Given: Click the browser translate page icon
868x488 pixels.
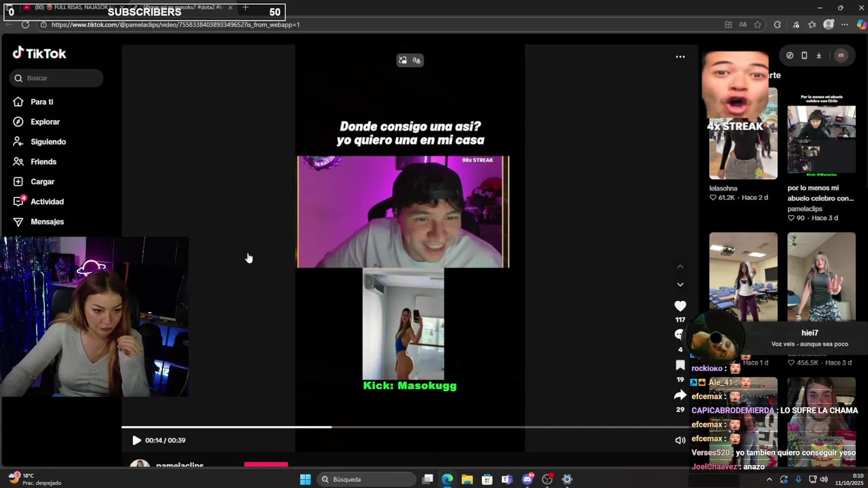Looking at the screenshot, I should pos(743,24).
